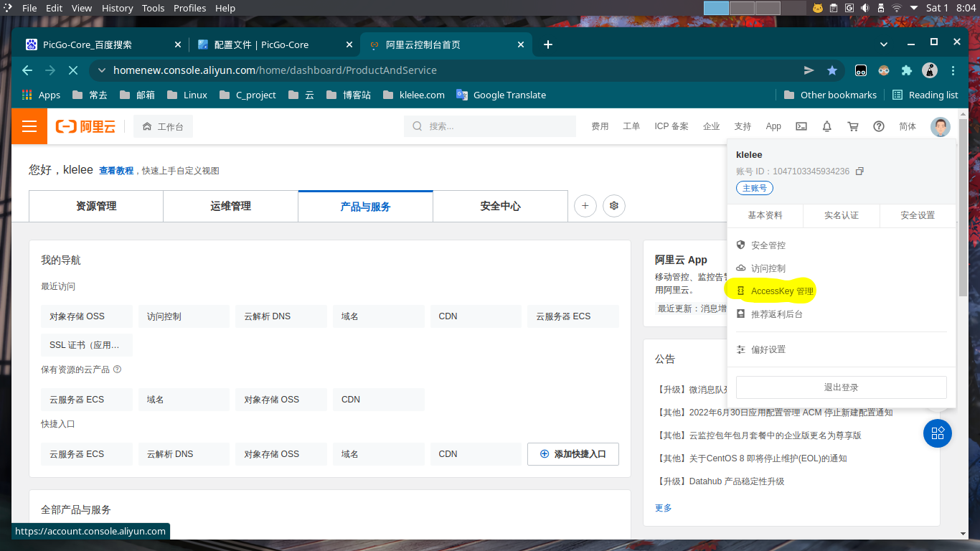The image size is (980, 551).
Task: Click the user avatar in console header
Action: coord(941,127)
